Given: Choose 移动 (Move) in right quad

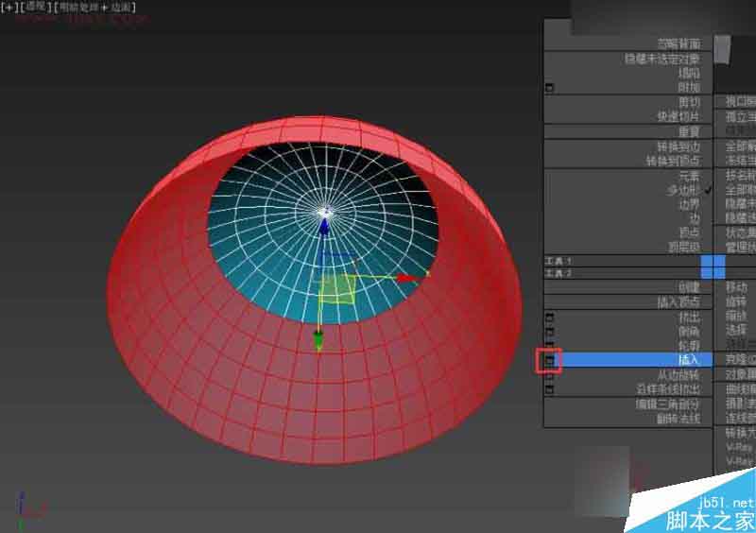Looking at the screenshot, I should (737, 287).
